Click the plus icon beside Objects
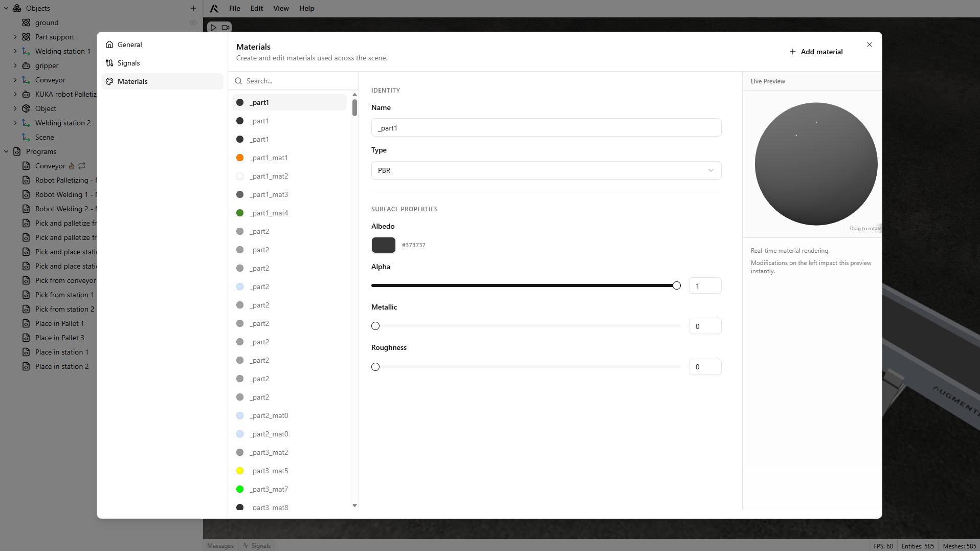The width and height of the screenshot is (980, 551). click(x=193, y=8)
